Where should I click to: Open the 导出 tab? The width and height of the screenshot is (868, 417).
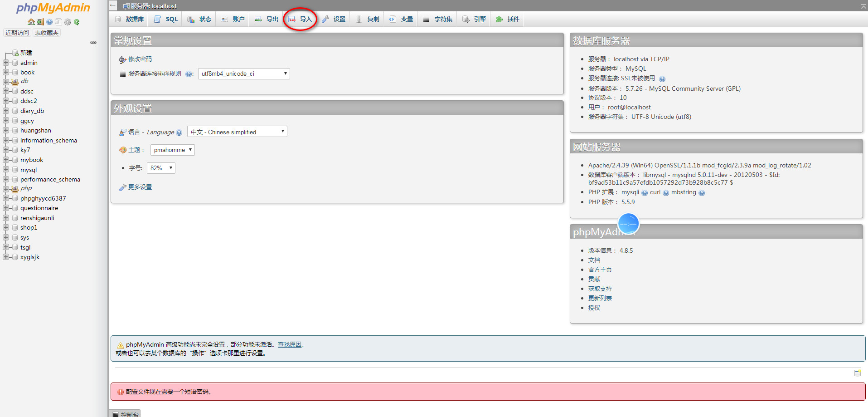pos(266,19)
